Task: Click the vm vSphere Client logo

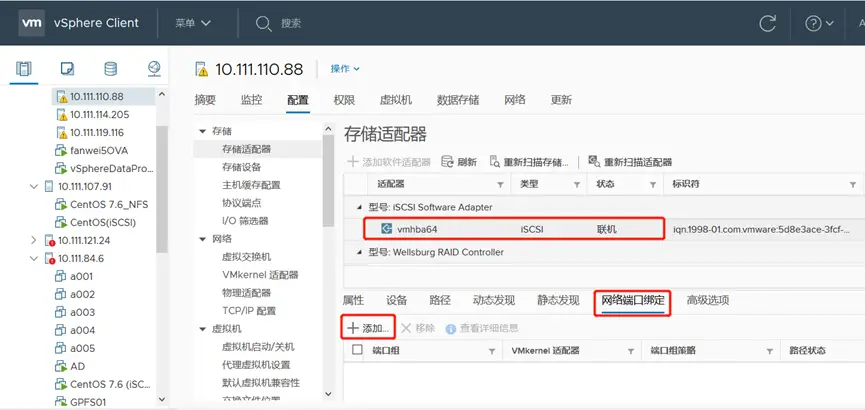Action: click(x=79, y=23)
